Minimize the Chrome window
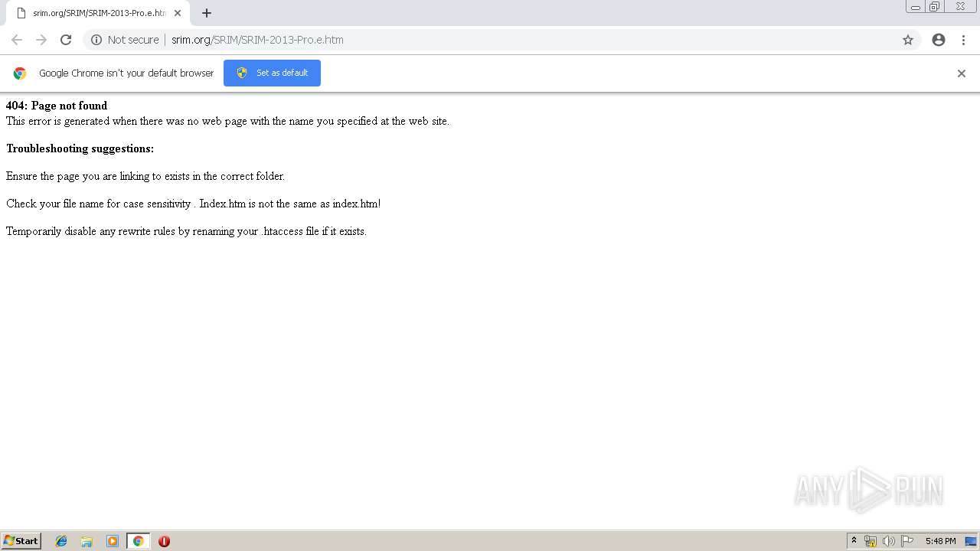 [x=916, y=7]
